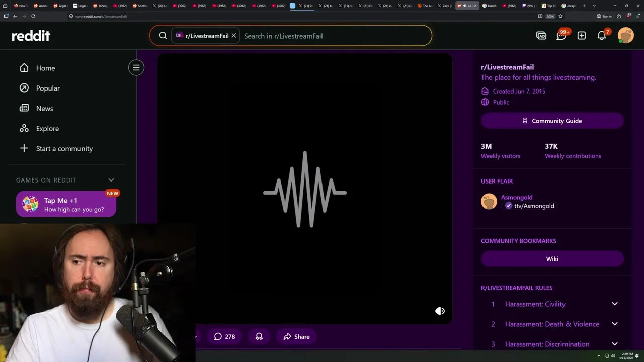644x362 pixels.
Task: Open the Advertise icon in reddit header
Action: click(541, 36)
